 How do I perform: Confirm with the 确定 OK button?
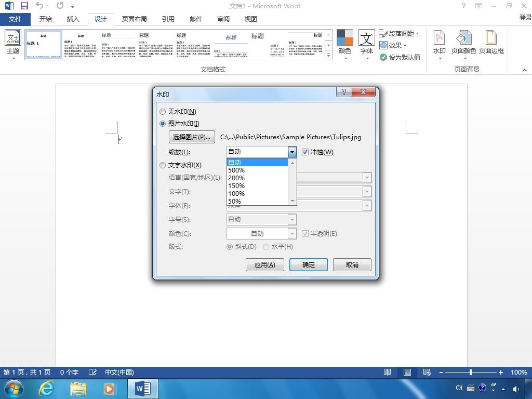pos(309,264)
